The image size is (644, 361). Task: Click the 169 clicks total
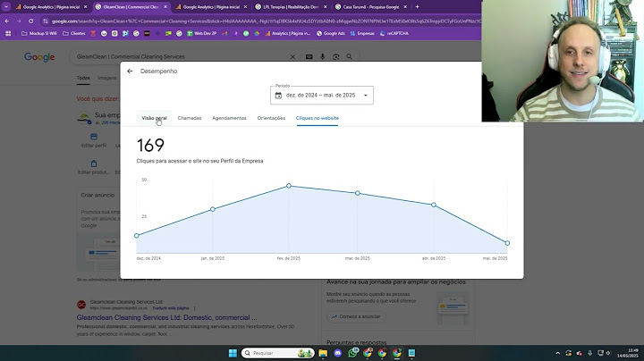tap(150, 146)
